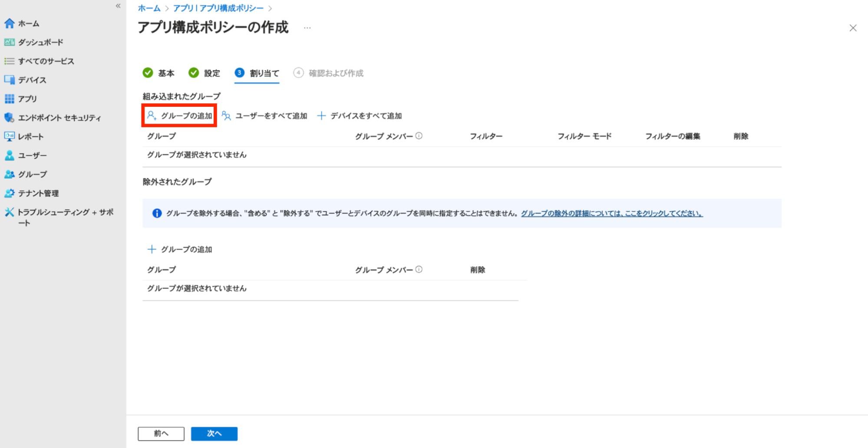
Task: Select the Endpoint Security shield icon
Action: tap(10, 118)
